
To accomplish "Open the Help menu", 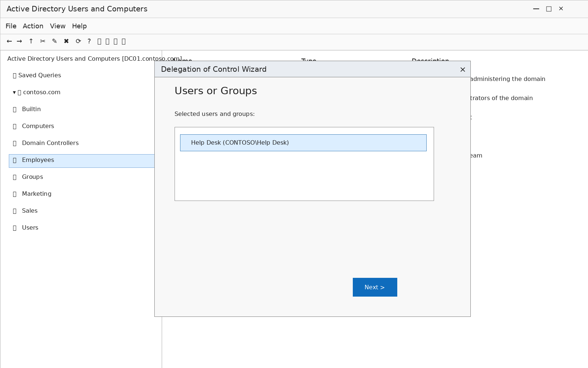I will [79, 26].
